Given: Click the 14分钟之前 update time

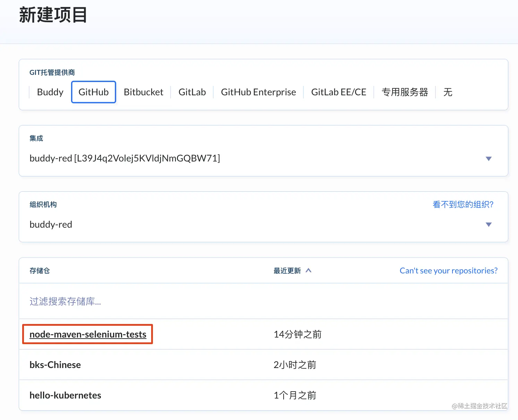Looking at the screenshot, I should tap(297, 334).
